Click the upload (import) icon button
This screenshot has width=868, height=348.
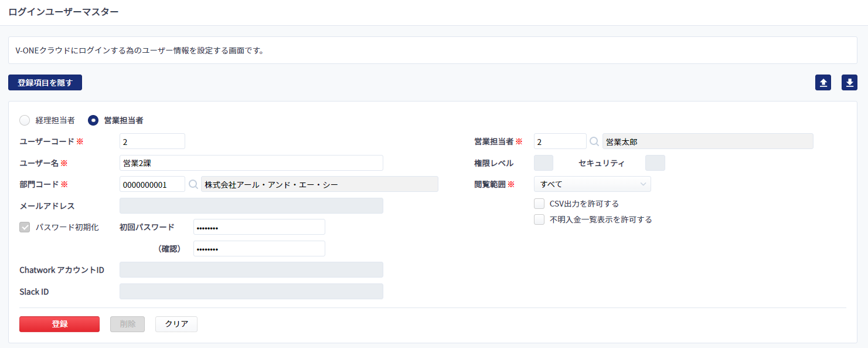[823, 83]
